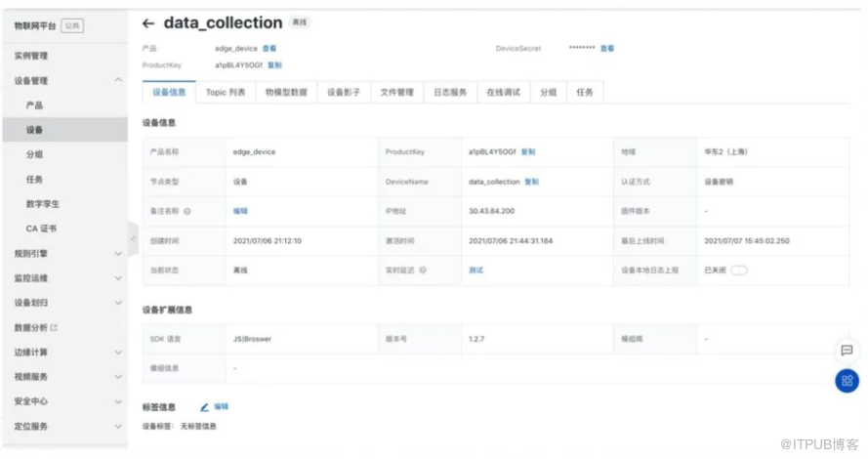Click the pencil icon next to 标签信息
This screenshot has width=868, height=459.
tap(204, 406)
